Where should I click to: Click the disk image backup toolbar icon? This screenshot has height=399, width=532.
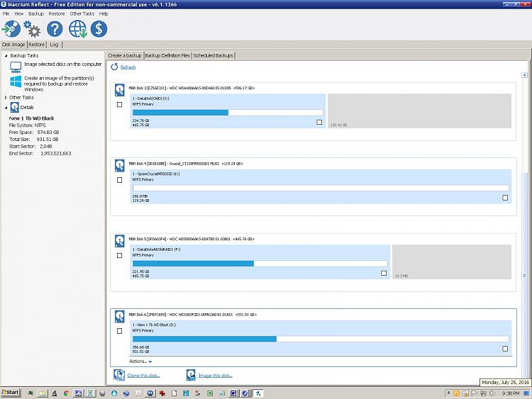tap(11, 29)
